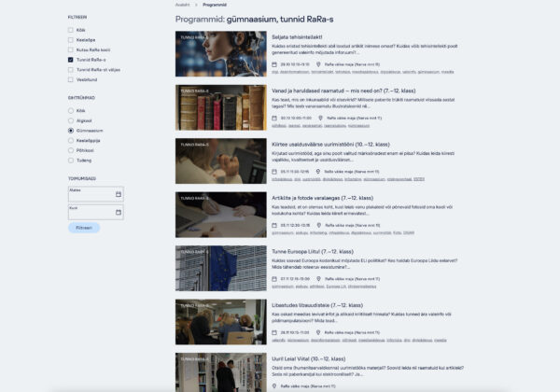Click inside the Alates date input field
This screenshot has height=392, width=560.
[91, 195]
